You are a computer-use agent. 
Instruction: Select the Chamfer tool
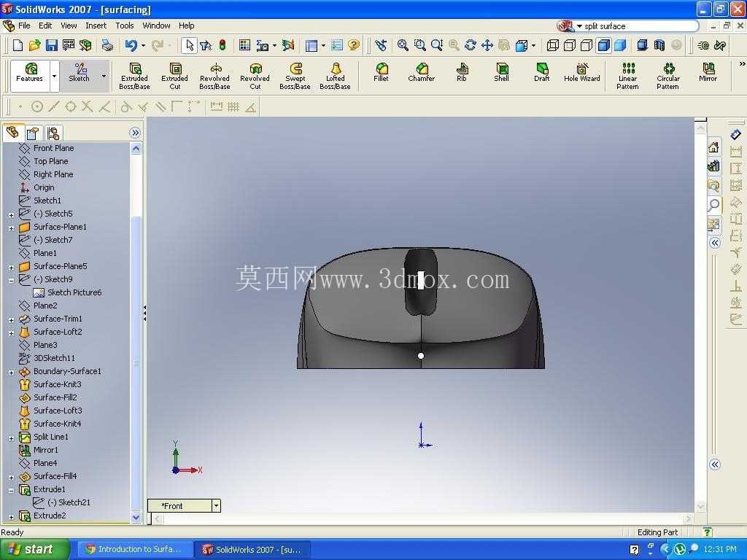tap(421, 72)
